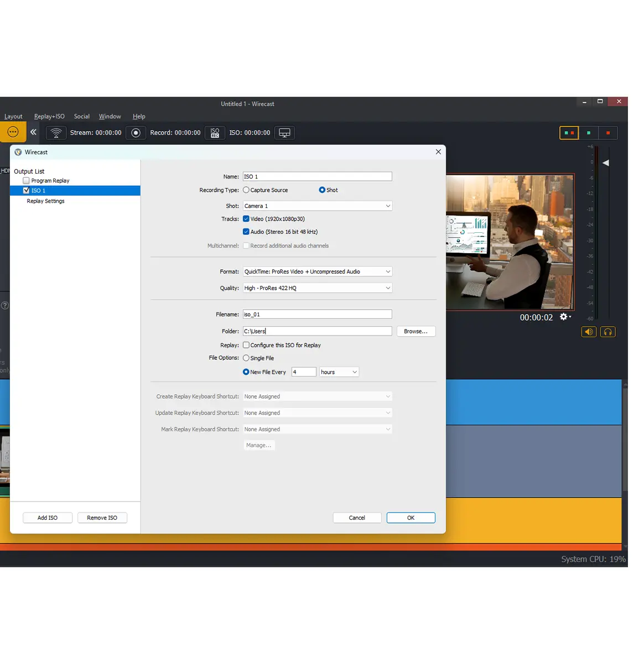Open the external monitor output icon
Viewport: 644px width, 664px height.
[284, 133]
